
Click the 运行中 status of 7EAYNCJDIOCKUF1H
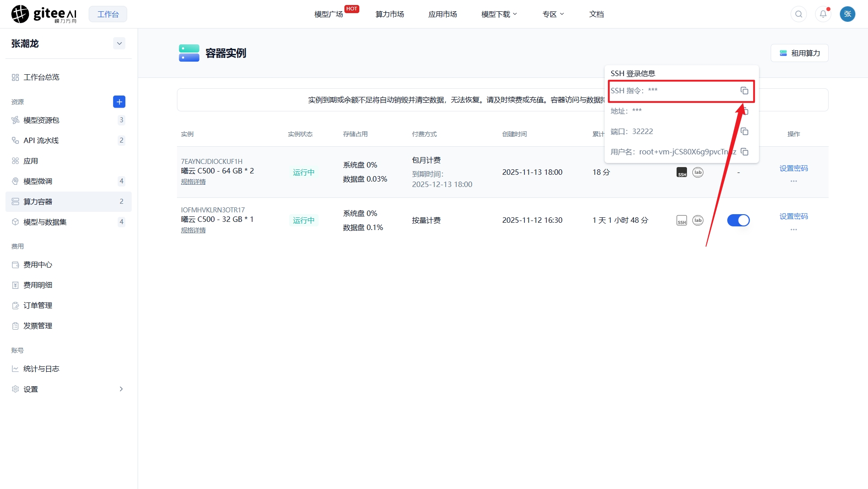[x=303, y=173]
